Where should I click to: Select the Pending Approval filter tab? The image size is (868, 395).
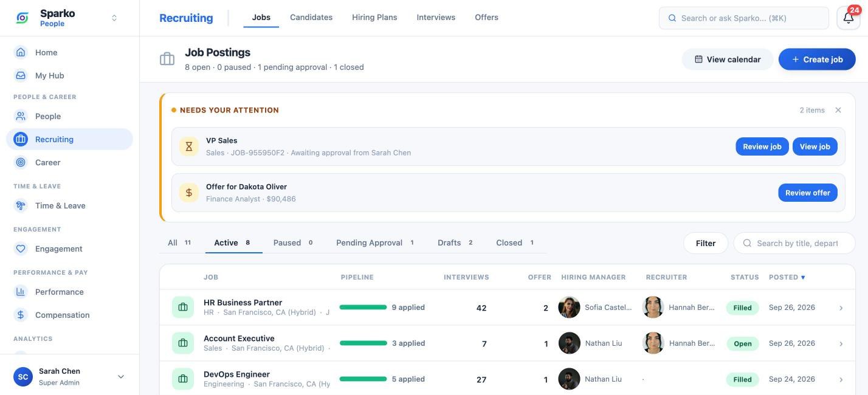(375, 242)
